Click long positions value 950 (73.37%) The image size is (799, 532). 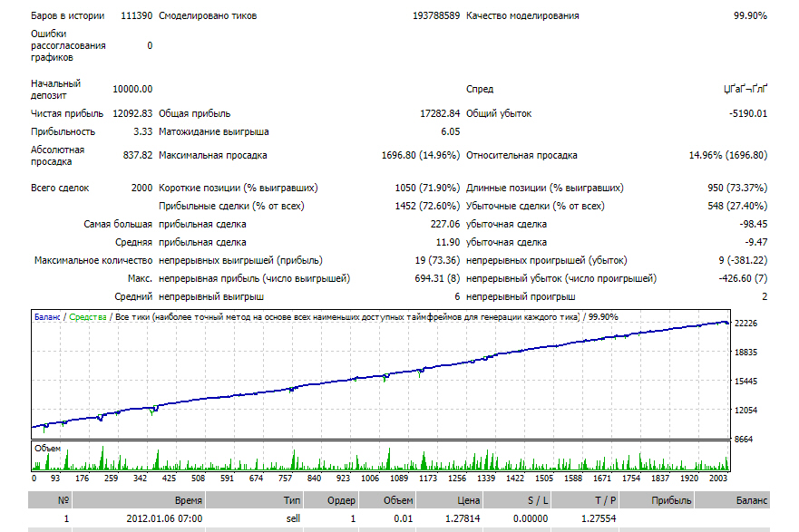[737, 188]
